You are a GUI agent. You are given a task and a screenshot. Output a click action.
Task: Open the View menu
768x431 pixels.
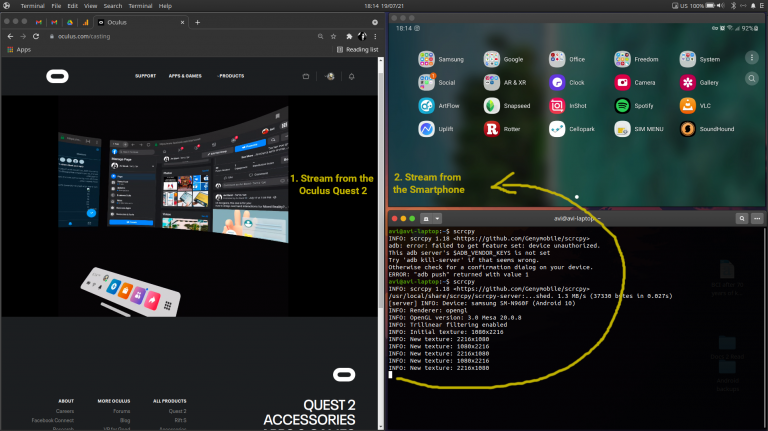(x=91, y=6)
